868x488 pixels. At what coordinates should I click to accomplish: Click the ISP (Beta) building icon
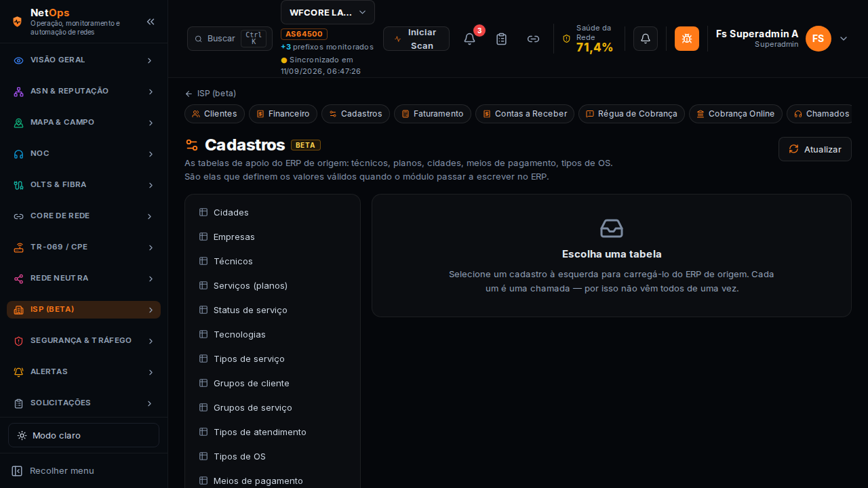[x=19, y=310]
